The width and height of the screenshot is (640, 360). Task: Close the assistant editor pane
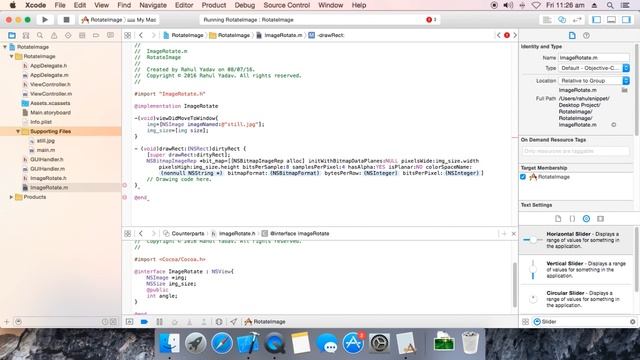pyautogui.click(x=514, y=233)
